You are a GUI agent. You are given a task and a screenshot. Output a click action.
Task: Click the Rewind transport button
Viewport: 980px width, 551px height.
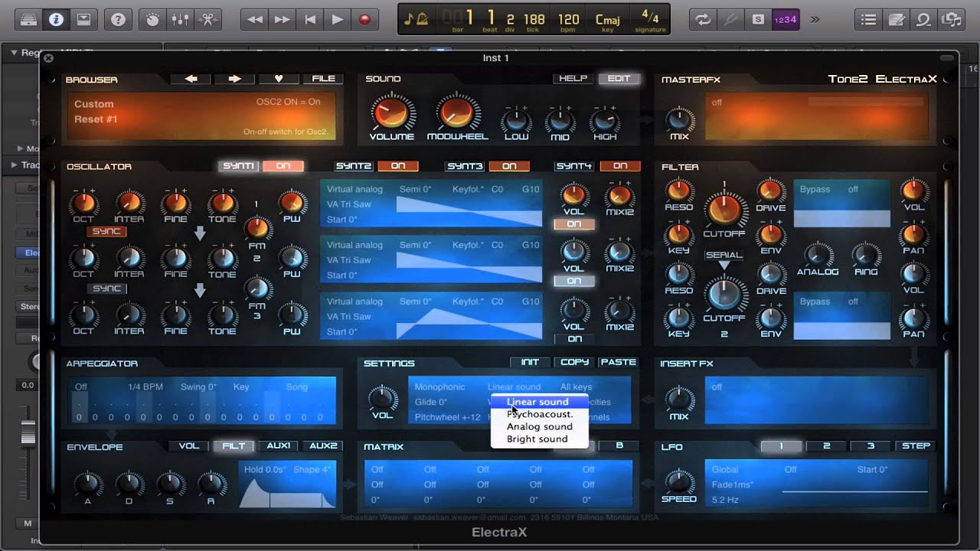tap(255, 20)
